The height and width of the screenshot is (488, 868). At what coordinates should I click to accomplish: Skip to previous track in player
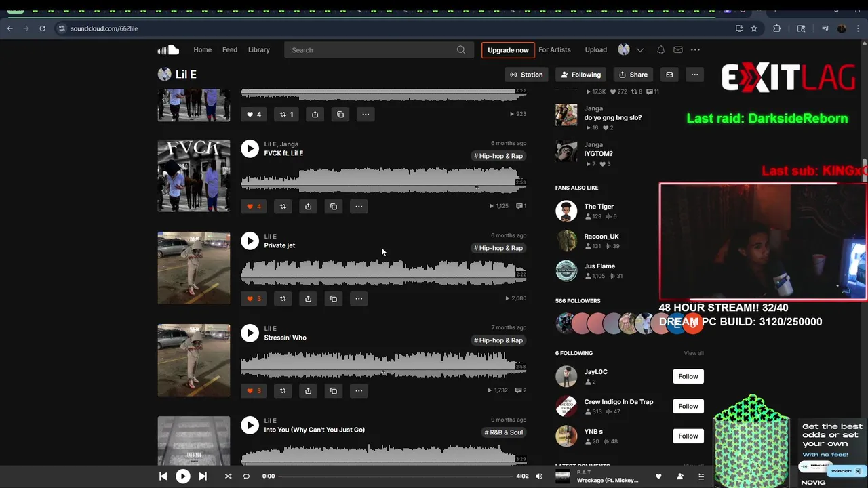163,476
